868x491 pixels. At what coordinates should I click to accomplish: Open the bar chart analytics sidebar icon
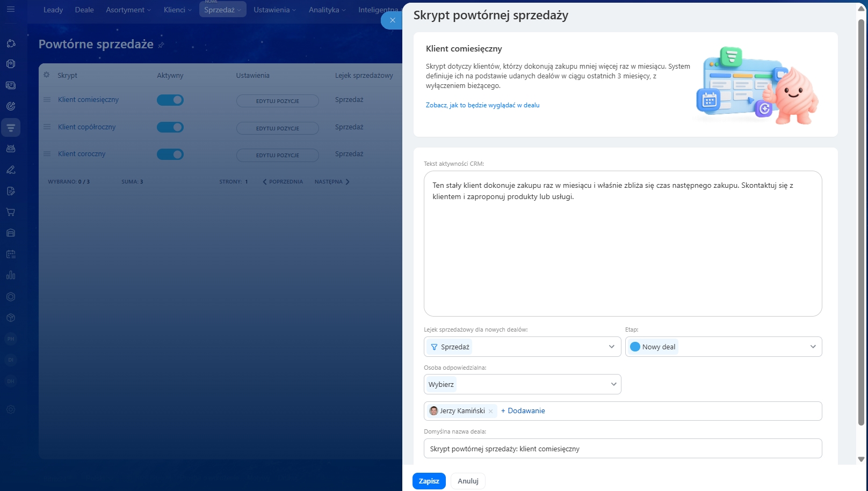11,275
